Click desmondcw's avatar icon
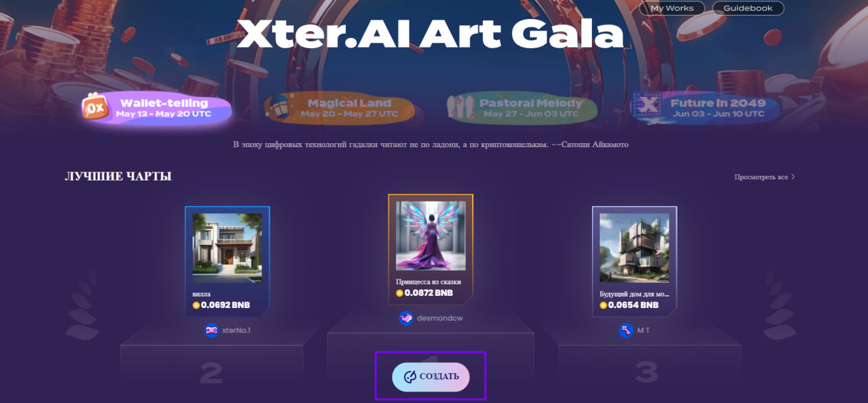 pos(406,318)
